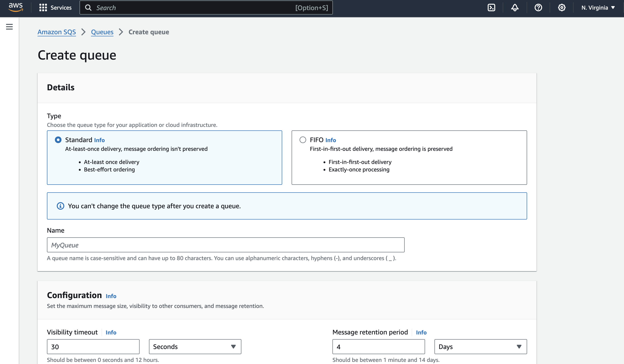
Task: Click the Amazon SQS breadcrumb link
Action: (57, 32)
